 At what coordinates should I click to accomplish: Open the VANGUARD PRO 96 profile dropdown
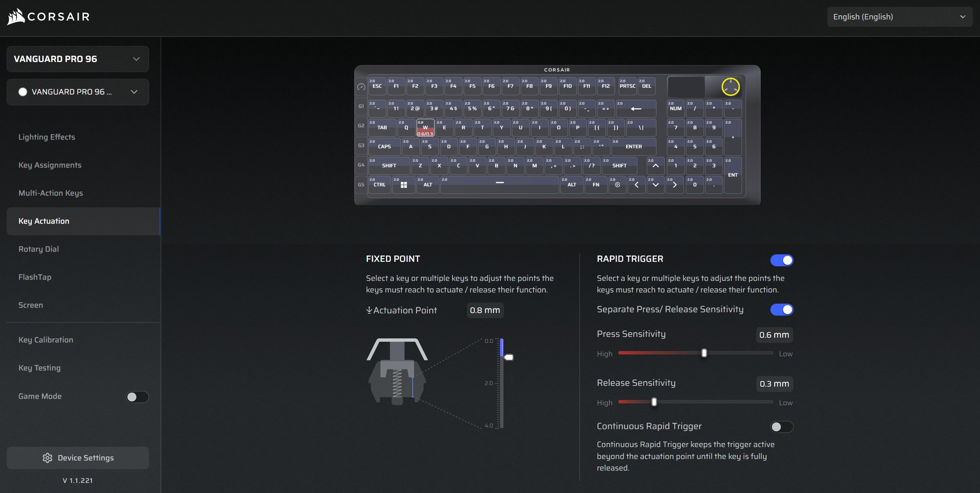click(78, 92)
